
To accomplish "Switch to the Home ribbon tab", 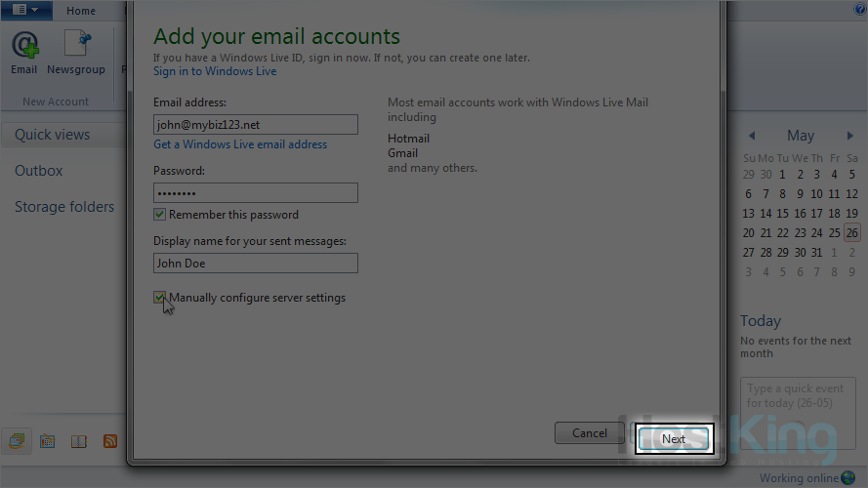I will coord(81,11).
